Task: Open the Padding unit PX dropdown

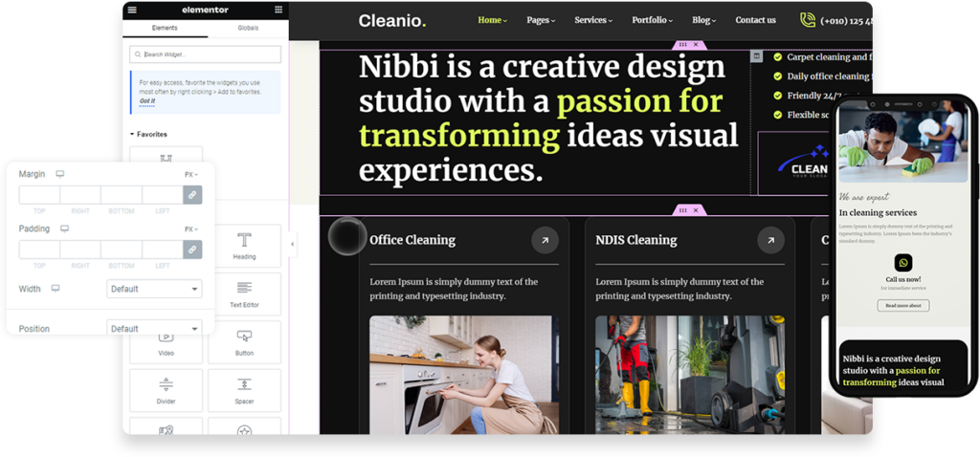Action: click(191, 229)
